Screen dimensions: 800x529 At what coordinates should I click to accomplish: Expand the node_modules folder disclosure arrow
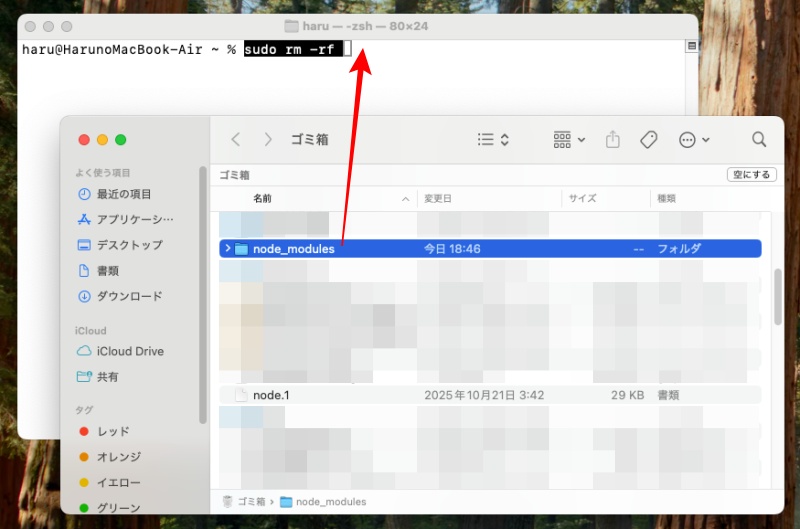coord(228,249)
